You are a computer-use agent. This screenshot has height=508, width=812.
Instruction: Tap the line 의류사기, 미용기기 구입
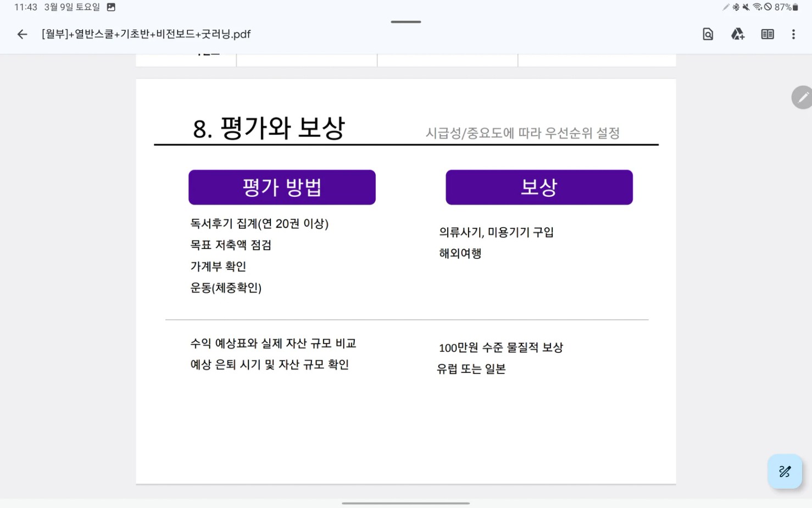(496, 233)
